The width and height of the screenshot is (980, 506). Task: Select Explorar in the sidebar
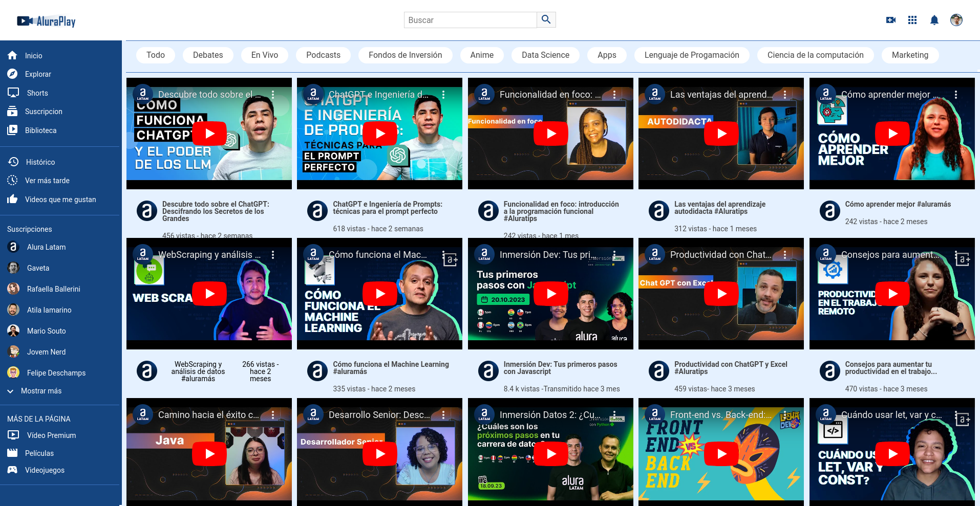click(38, 74)
